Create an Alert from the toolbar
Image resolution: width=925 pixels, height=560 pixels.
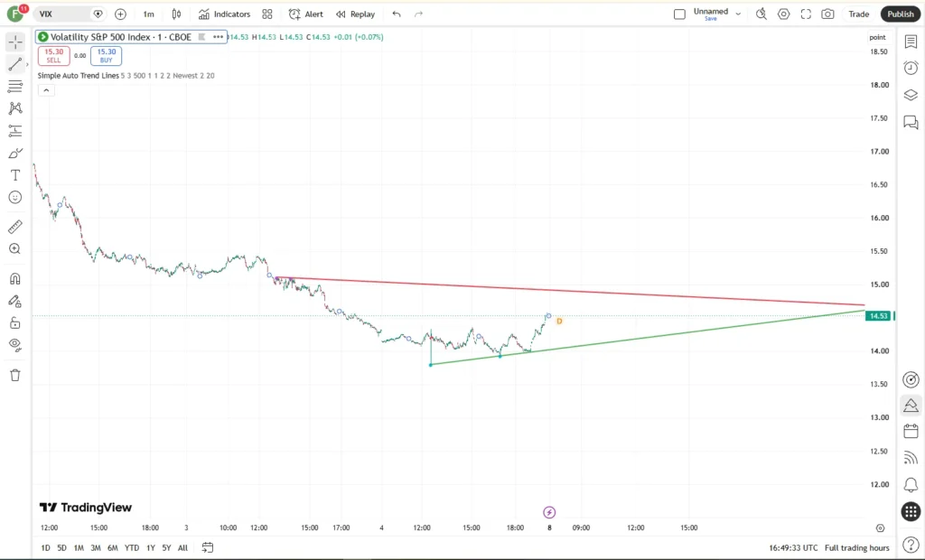(305, 14)
